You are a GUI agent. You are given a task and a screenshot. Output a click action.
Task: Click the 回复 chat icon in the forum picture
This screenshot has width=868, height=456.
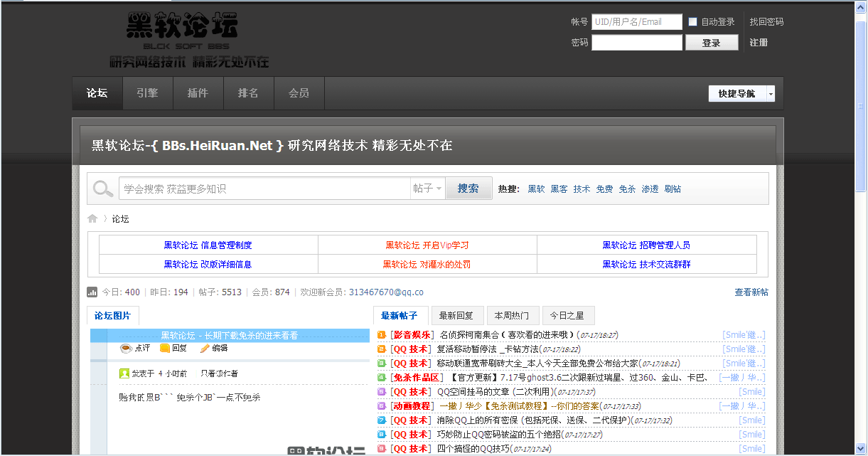click(x=165, y=348)
